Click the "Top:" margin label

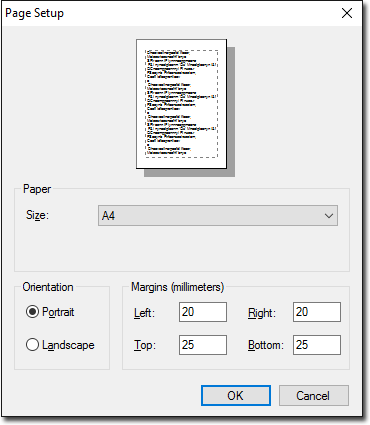pos(145,345)
